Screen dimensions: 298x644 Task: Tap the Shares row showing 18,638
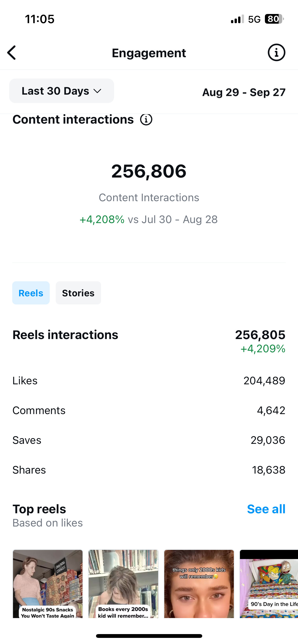[149, 470]
